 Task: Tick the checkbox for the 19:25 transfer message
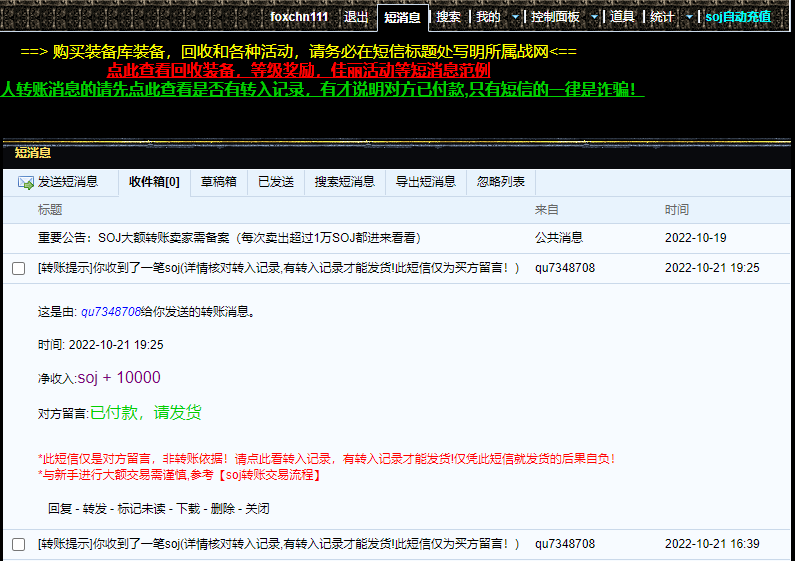point(18,268)
